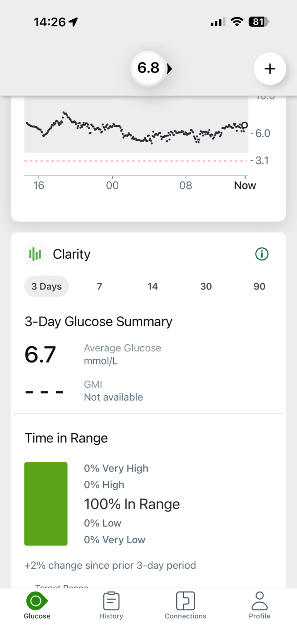This screenshot has width=297, height=644.
Task: Select the Glucose tab icon
Action: [x=36, y=601]
